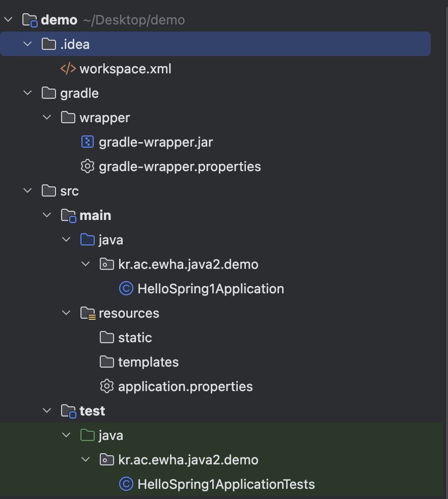Collapse the wrapper folder chevron
This screenshot has width=448, height=499.
47,118
